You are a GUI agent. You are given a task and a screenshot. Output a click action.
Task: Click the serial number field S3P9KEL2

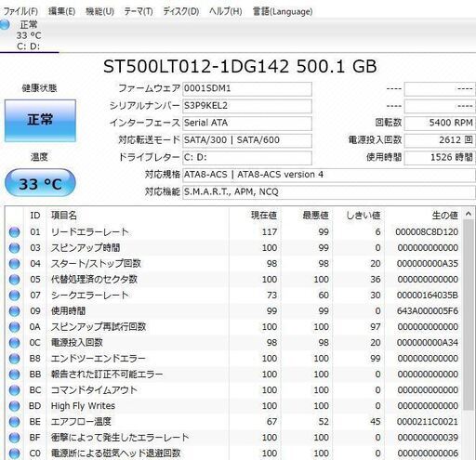tap(247, 106)
